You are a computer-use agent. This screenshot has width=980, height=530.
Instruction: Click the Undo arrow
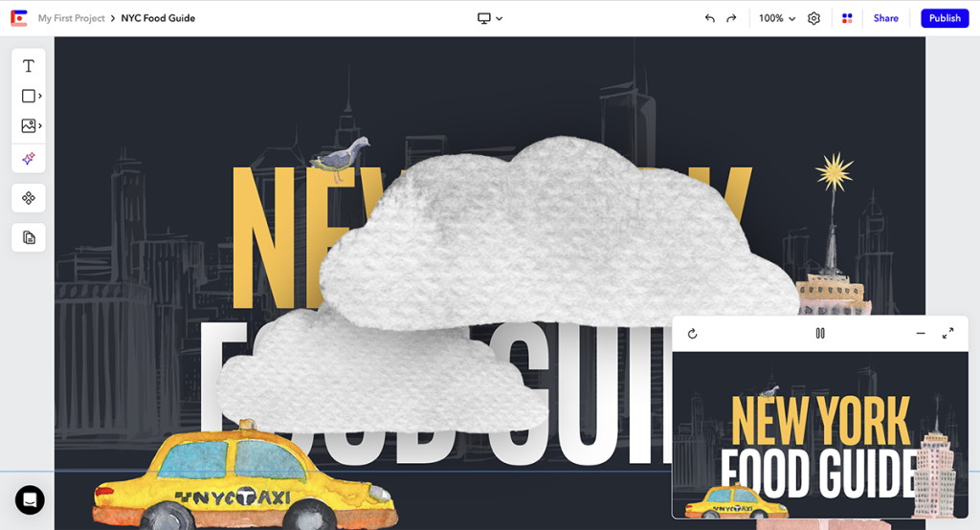coord(709,18)
